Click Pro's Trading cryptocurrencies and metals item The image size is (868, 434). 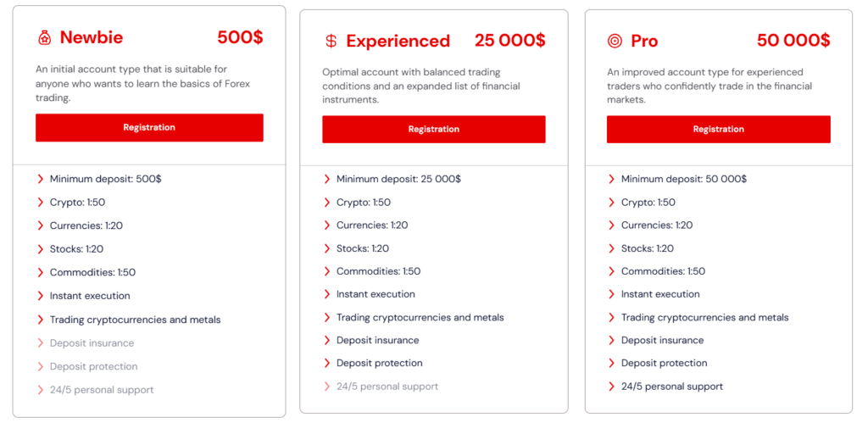coord(704,318)
